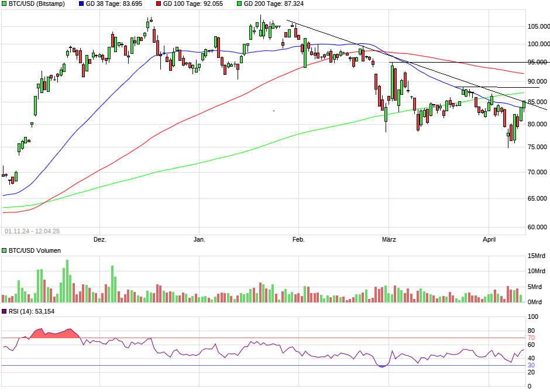550x392 pixels.
Task: Click the RSI axis label 20
Action: tap(531, 372)
